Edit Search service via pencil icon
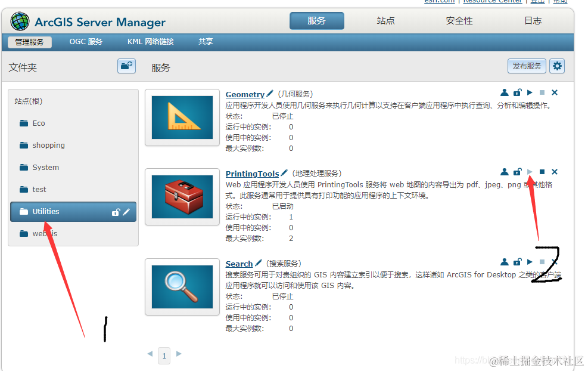588x371 pixels. click(x=258, y=263)
